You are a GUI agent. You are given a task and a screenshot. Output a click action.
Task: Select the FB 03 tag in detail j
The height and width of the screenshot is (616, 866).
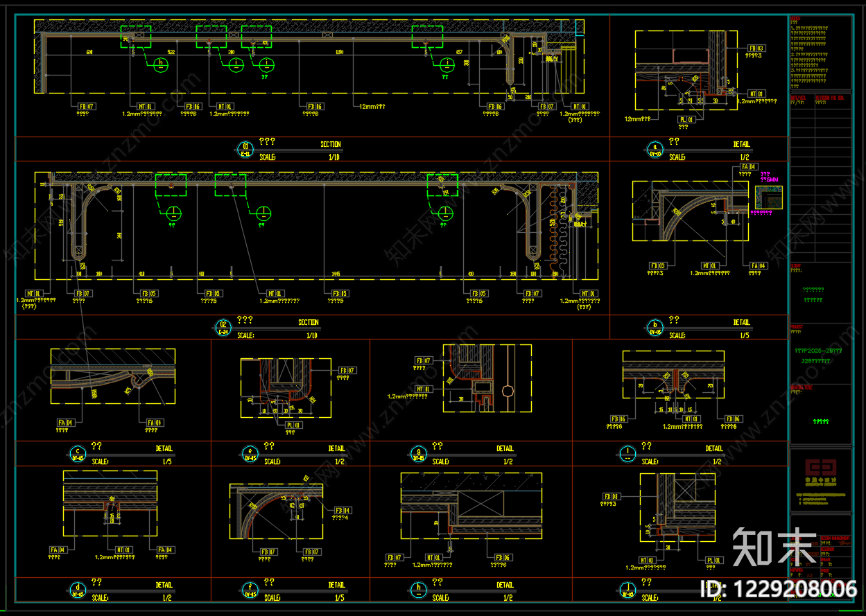(x=611, y=496)
